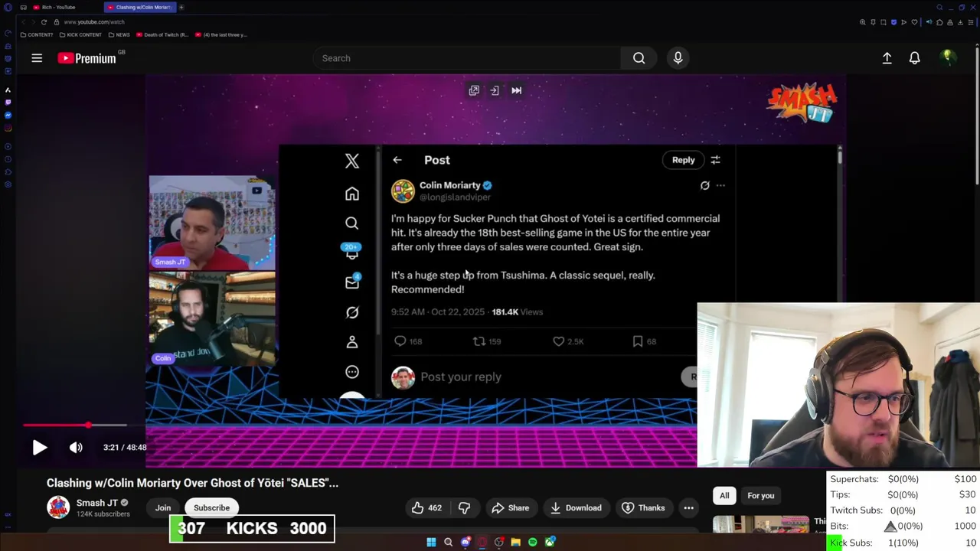Click the Thanks button

click(x=643, y=507)
